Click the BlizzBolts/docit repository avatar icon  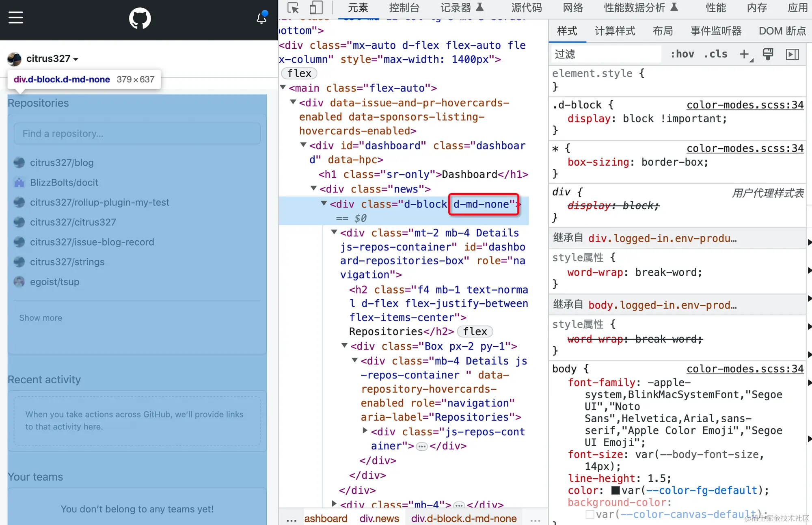pyautogui.click(x=19, y=183)
